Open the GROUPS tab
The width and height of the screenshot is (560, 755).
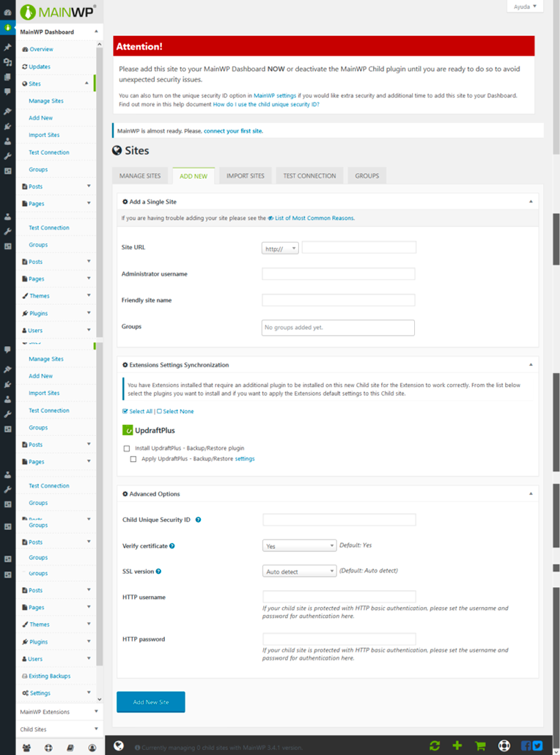click(367, 176)
